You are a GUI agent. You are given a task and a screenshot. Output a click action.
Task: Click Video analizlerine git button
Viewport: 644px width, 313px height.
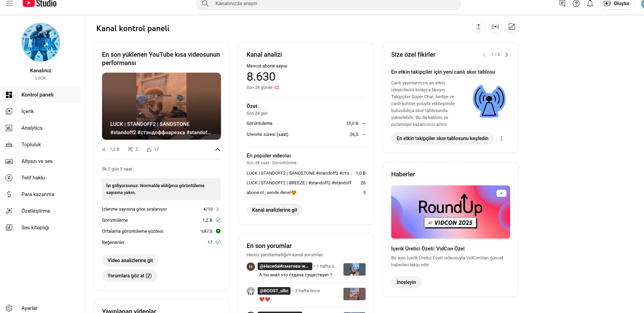tap(130, 260)
